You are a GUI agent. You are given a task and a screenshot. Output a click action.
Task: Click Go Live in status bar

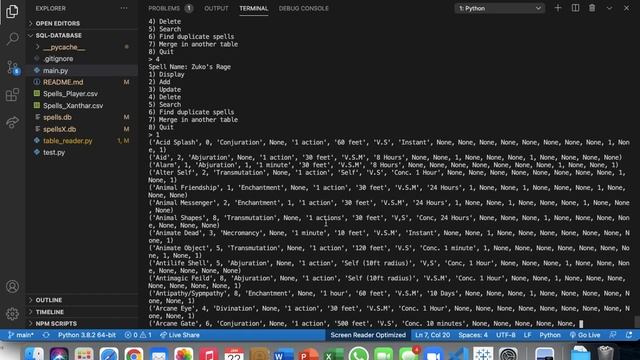pos(585,335)
